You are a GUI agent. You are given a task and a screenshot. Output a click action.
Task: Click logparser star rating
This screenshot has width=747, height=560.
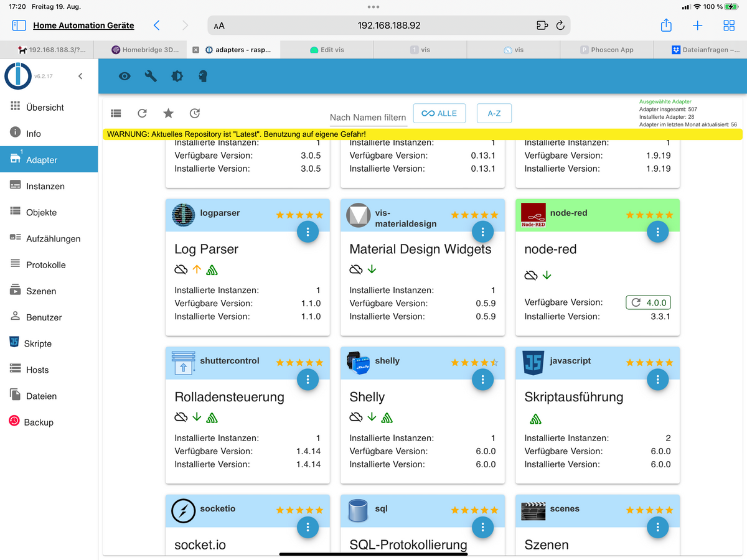pos(299,215)
